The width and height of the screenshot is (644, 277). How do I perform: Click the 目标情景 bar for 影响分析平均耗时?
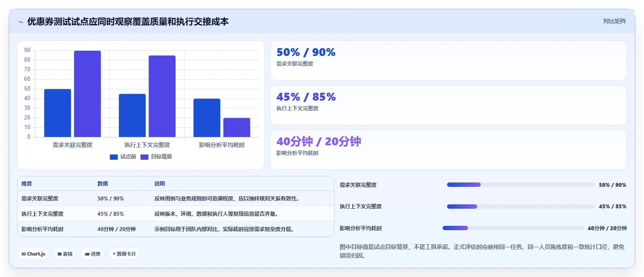(237, 127)
